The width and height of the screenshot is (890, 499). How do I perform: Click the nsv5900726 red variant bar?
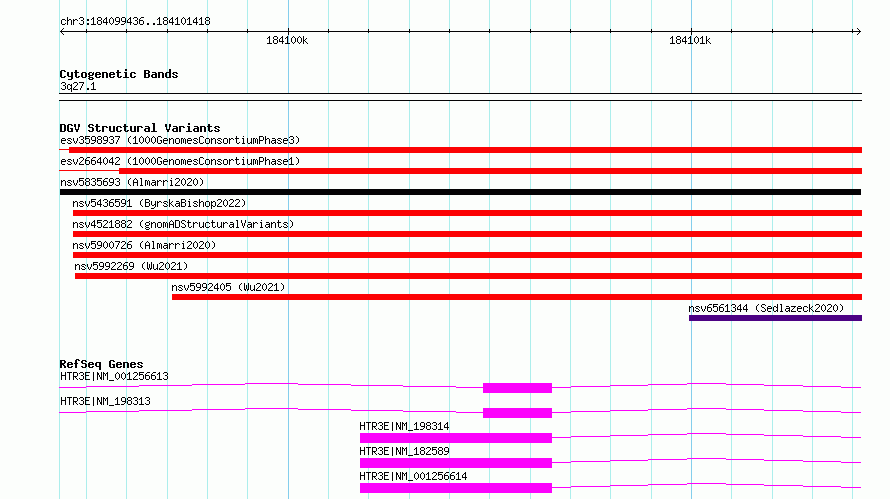pyautogui.click(x=467, y=255)
